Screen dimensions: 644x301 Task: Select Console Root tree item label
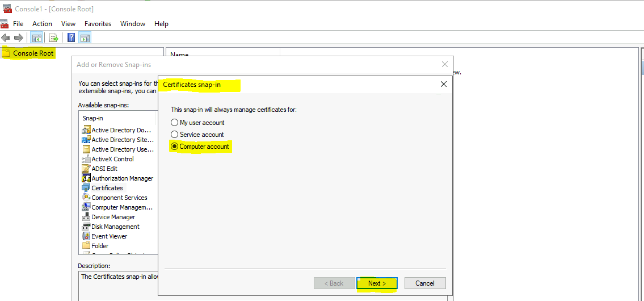33,53
